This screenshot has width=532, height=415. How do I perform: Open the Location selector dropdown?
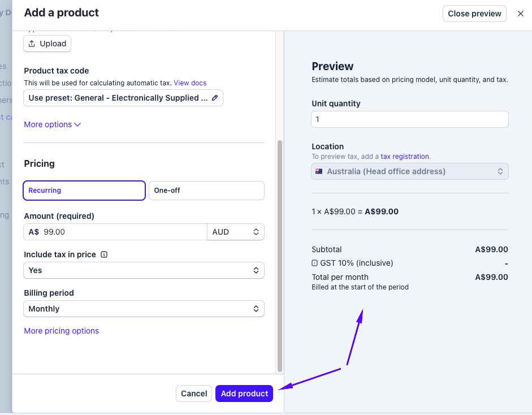click(x=410, y=171)
